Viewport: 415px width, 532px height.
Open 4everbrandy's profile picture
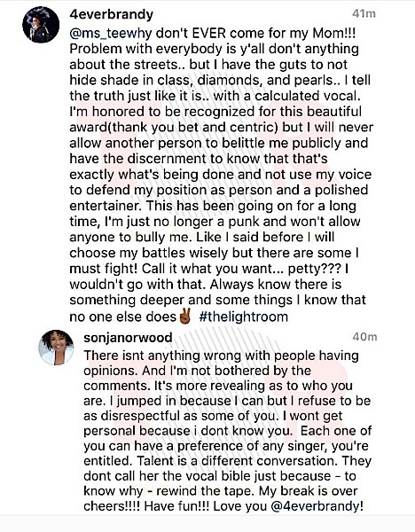41,25
